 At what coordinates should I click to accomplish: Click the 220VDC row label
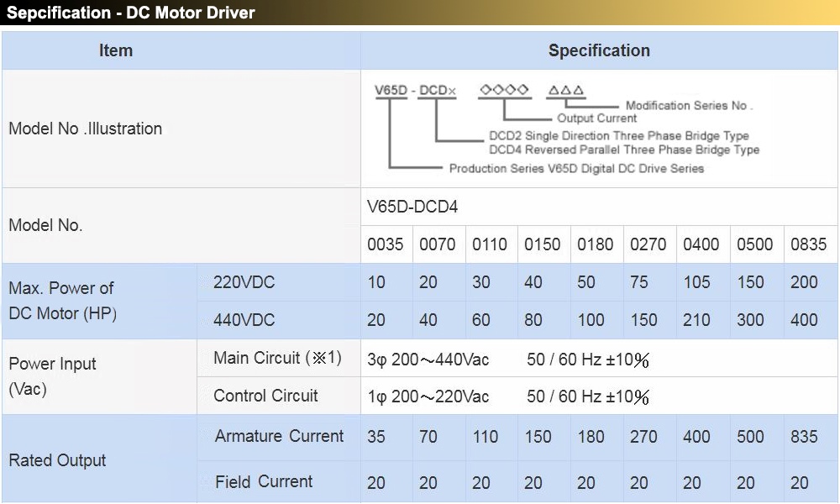coord(244,282)
